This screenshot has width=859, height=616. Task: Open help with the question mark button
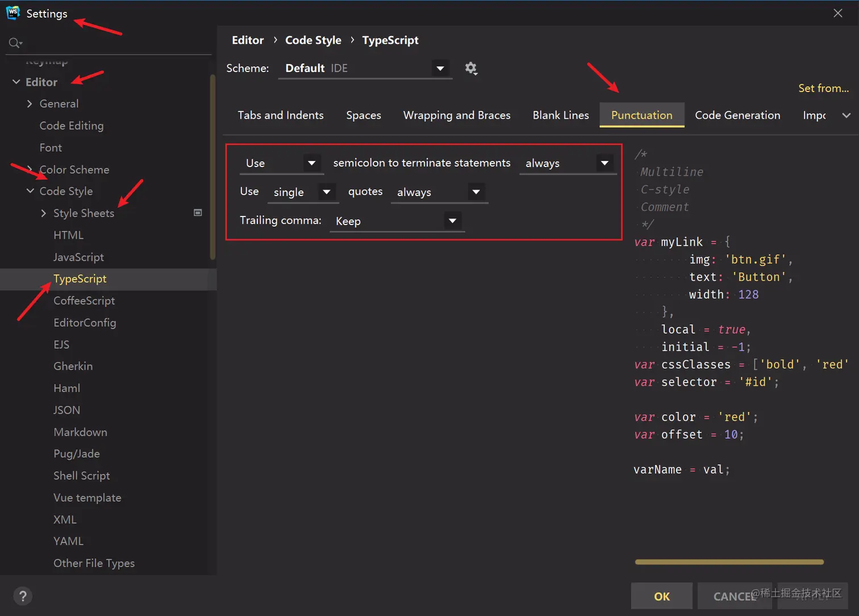23,596
